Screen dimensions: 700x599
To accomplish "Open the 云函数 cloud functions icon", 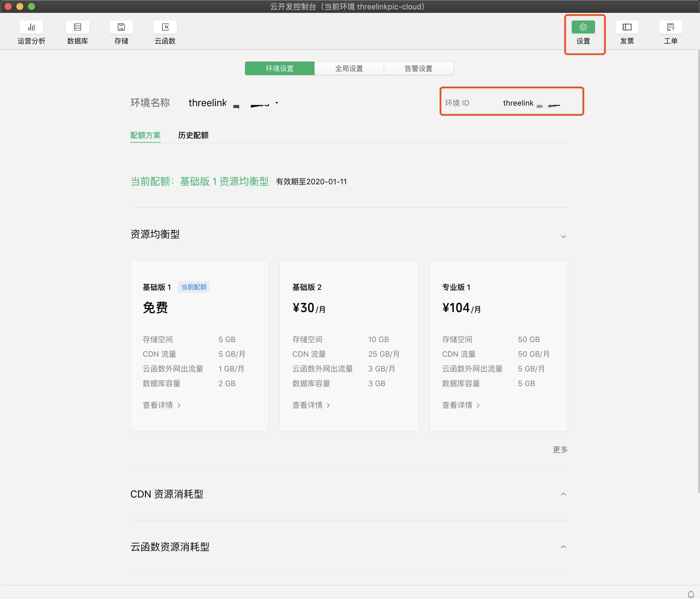I will [165, 27].
